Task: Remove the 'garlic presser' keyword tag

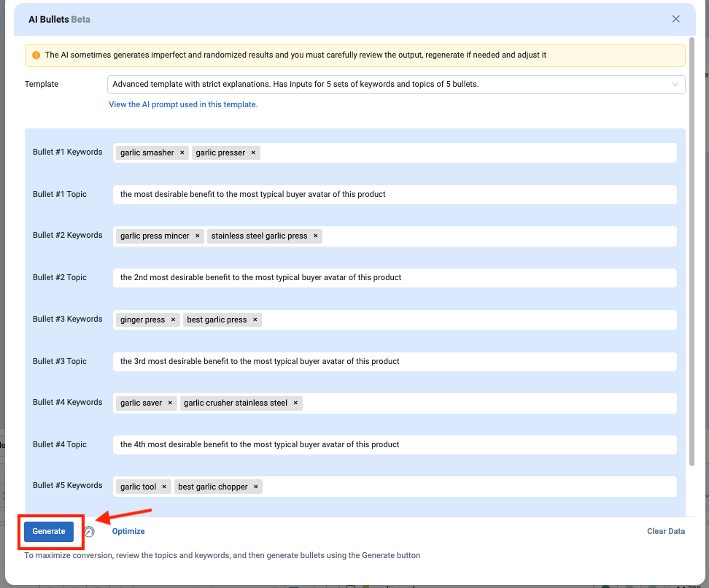Action: [253, 153]
